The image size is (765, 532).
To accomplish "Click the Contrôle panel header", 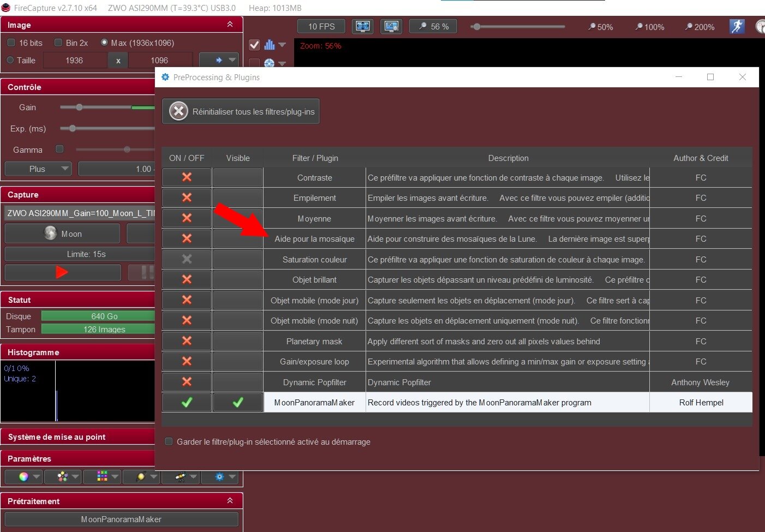I will coord(78,87).
